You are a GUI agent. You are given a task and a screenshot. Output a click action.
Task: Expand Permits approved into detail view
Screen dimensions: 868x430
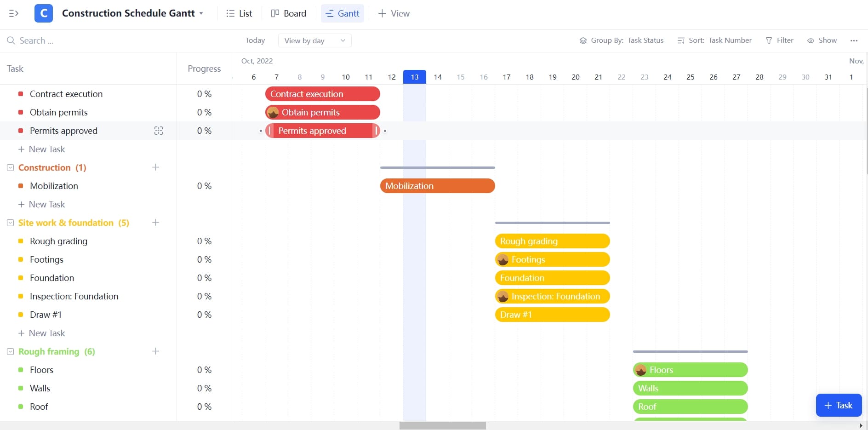point(158,131)
